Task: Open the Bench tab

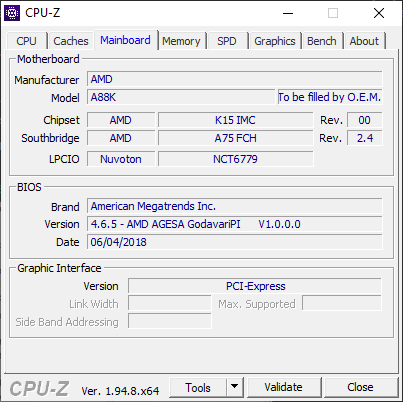Action: coord(322,41)
